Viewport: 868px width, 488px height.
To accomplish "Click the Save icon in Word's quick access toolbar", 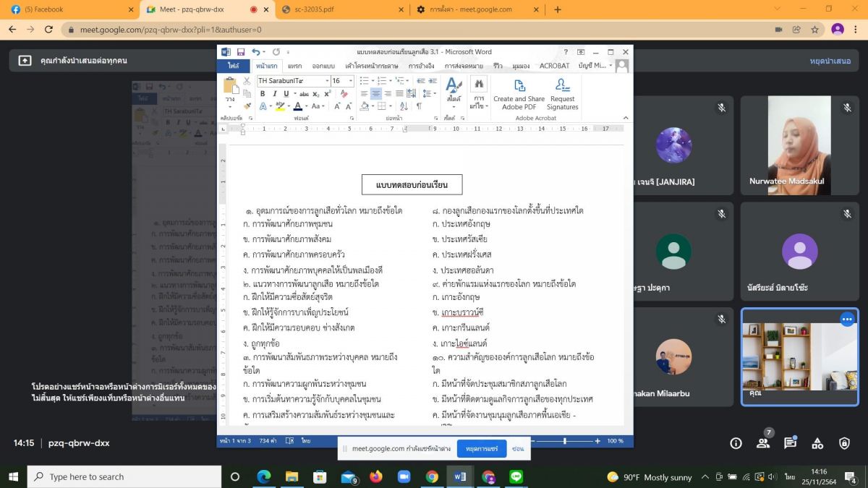I will point(240,52).
